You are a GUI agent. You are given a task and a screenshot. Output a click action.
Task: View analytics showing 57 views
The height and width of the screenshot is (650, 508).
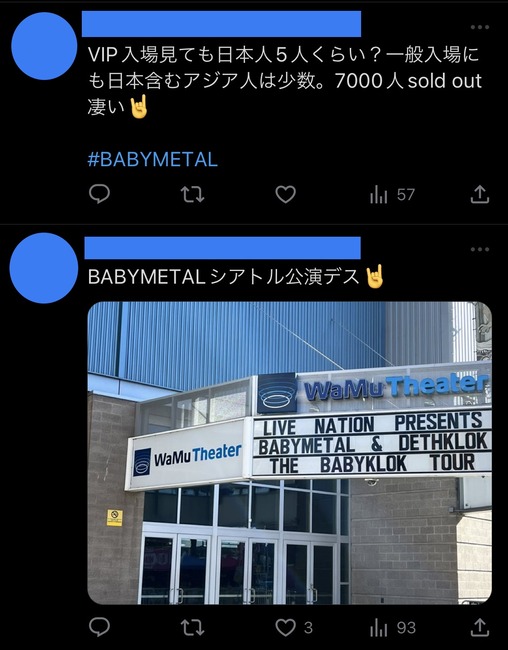click(x=392, y=194)
